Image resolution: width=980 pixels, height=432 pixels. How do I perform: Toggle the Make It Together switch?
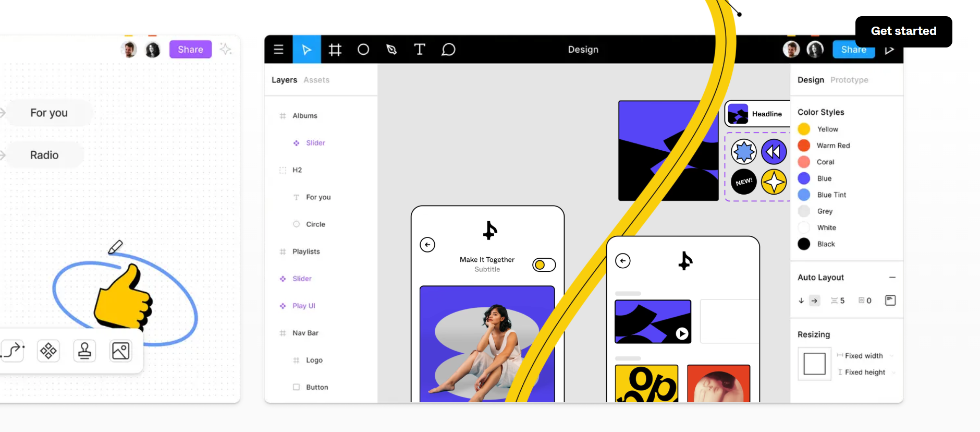point(544,265)
